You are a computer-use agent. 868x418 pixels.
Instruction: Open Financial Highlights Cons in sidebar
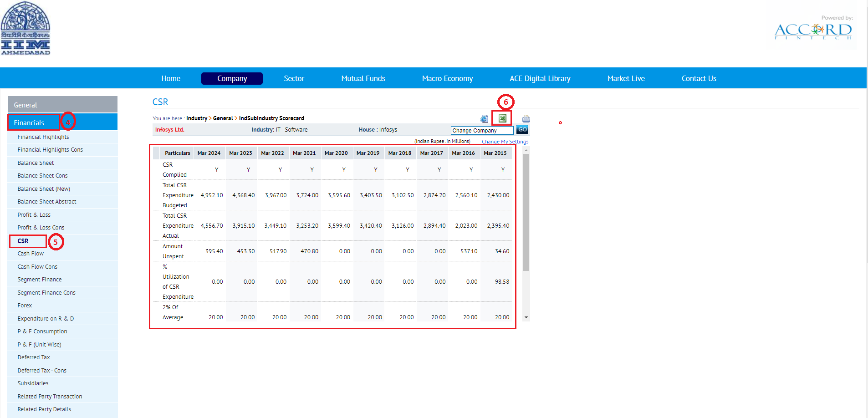pos(50,150)
